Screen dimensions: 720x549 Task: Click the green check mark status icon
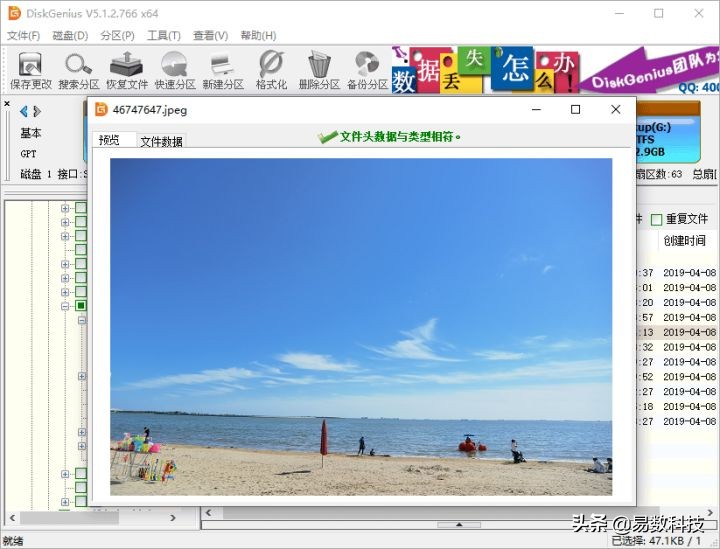[327, 137]
